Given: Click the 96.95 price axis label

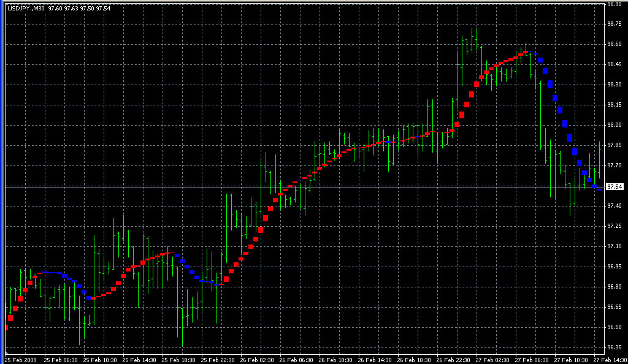Looking at the screenshot, I should [x=615, y=267].
